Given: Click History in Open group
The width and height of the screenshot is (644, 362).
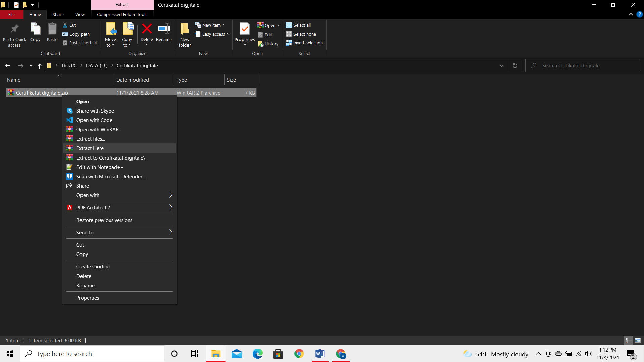Looking at the screenshot, I should pyautogui.click(x=268, y=44).
